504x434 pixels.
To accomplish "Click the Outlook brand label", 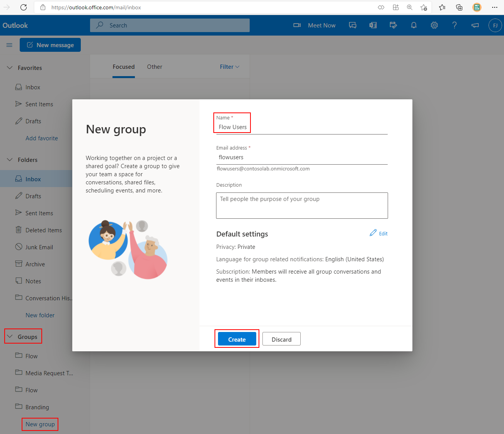I will pyautogui.click(x=15, y=25).
